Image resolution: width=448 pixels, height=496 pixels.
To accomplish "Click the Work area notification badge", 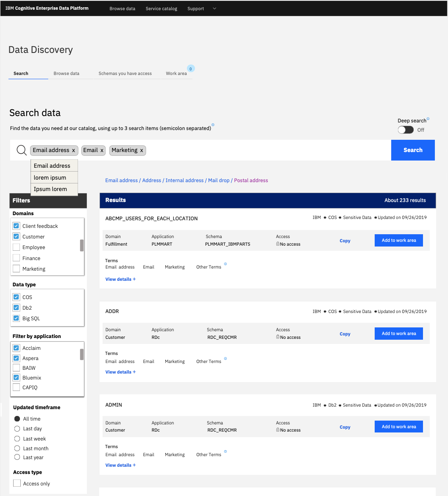I will tap(191, 69).
